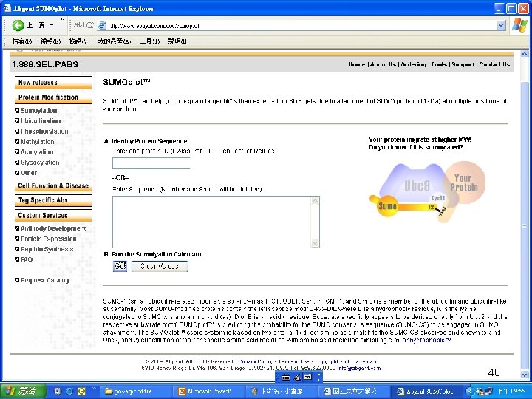Open the help menu (H) in the menu bar
The width and height of the screenshot is (532, 399).
[x=179, y=41]
